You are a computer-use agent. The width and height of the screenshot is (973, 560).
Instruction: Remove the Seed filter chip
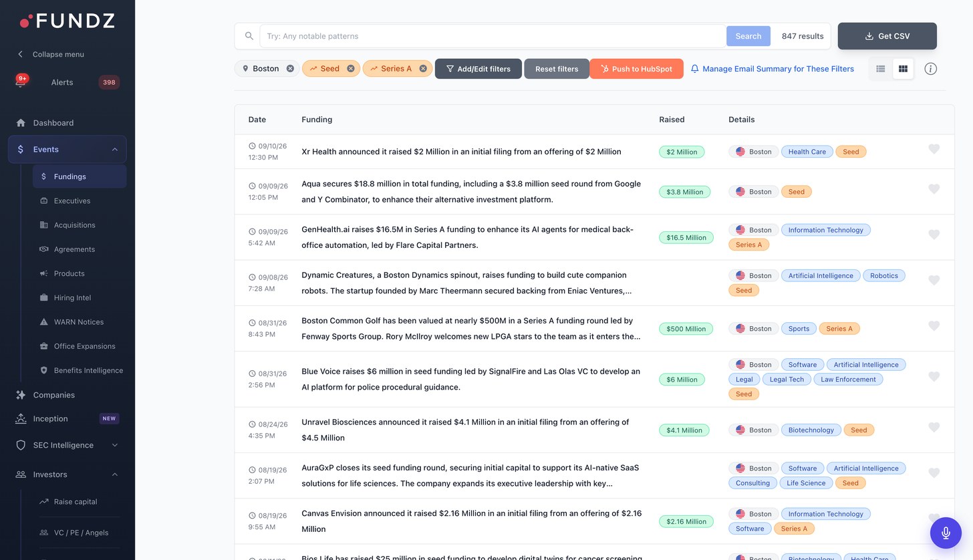350,69
